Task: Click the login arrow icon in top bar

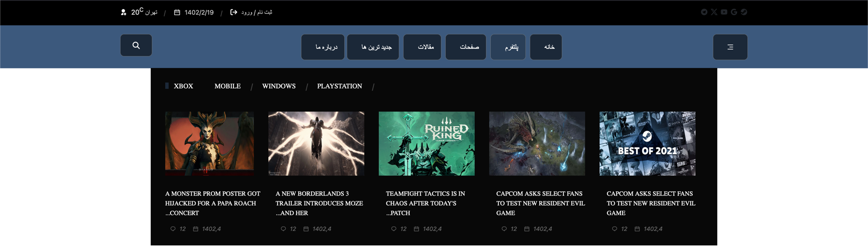Action: [233, 12]
